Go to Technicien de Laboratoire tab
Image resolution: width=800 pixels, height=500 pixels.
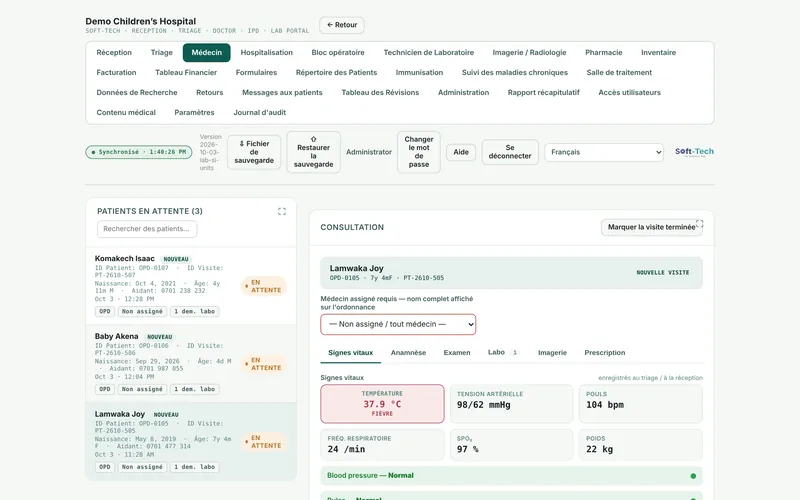(429, 53)
